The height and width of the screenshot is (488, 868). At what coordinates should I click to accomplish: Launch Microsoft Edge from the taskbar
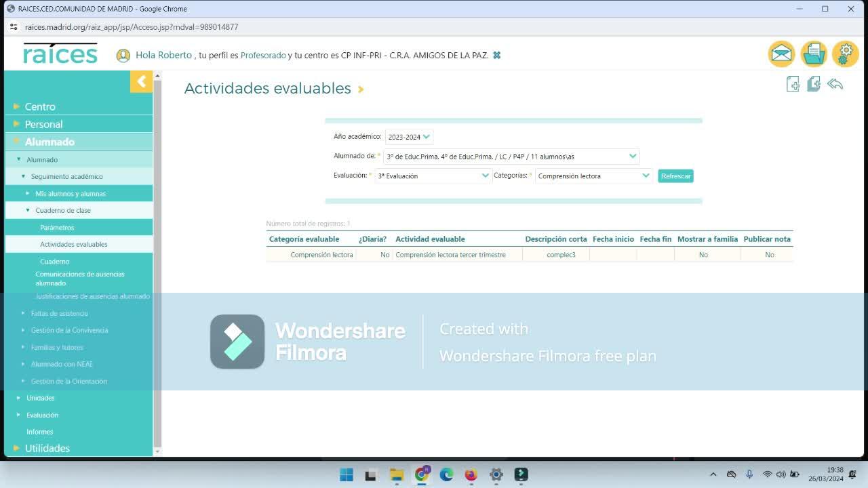[446, 474]
